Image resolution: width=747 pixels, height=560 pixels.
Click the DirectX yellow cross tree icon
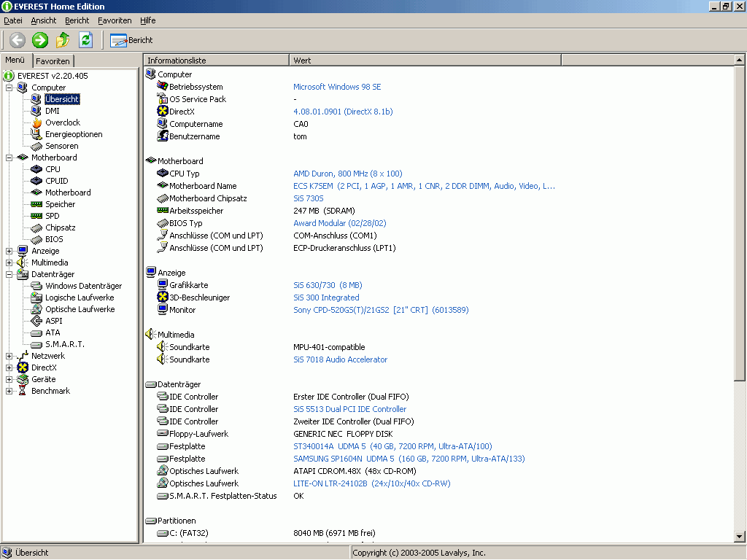point(23,367)
